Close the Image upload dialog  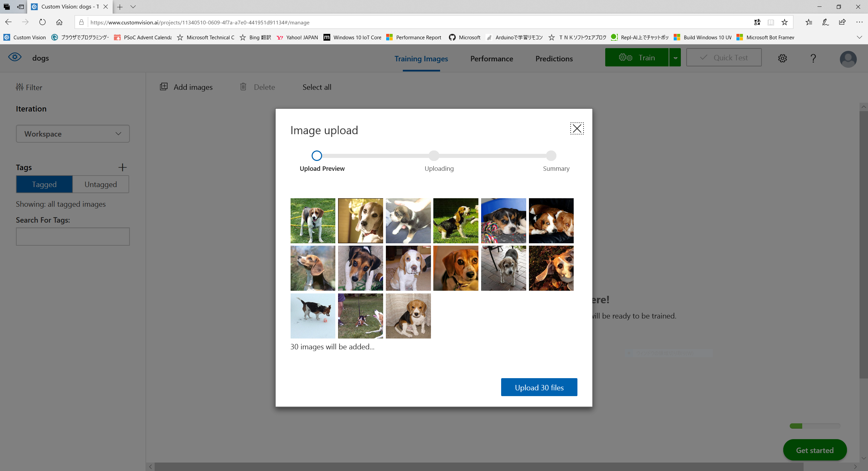point(577,128)
